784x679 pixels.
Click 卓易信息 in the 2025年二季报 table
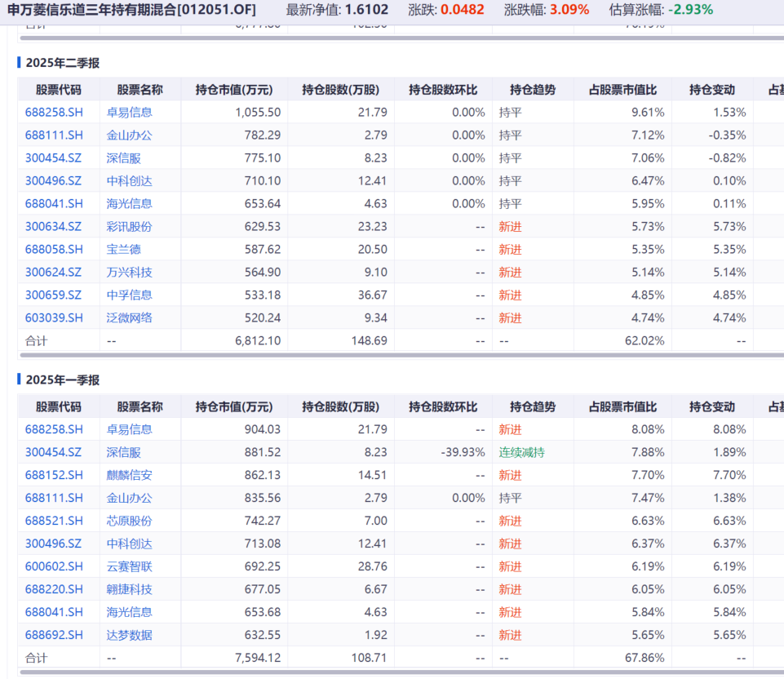[129, 112]
